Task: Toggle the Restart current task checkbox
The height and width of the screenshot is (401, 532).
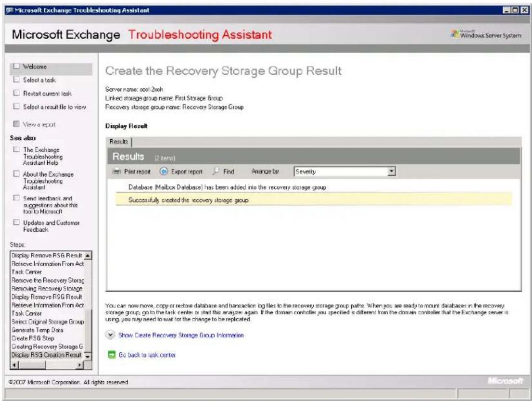Action: [16, 93]
